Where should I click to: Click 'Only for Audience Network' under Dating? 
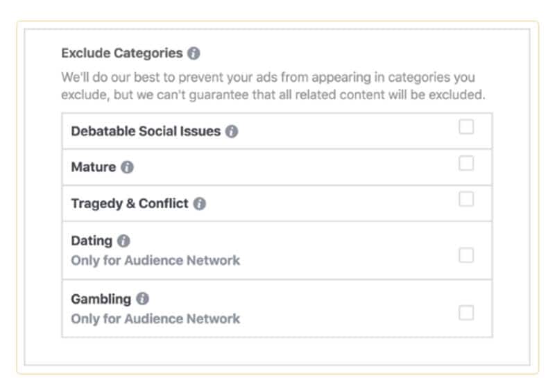click(x=155, y=261)
